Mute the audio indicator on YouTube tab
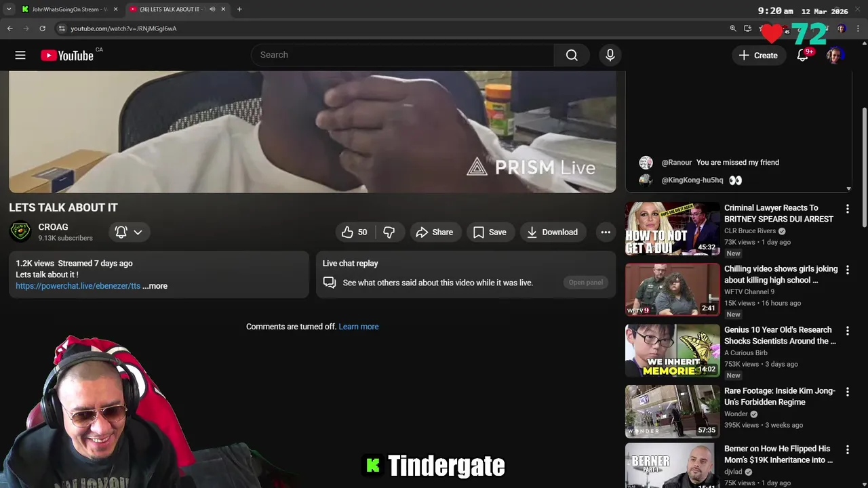The image size is (868, 488). (x=212, y=9)
